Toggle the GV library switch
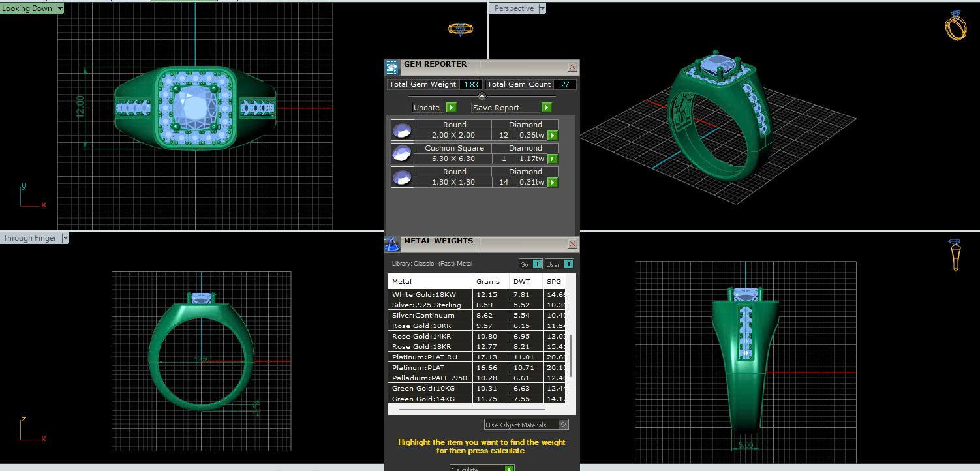980x471 pixels. pyautogui.click(x=537, y=264)
